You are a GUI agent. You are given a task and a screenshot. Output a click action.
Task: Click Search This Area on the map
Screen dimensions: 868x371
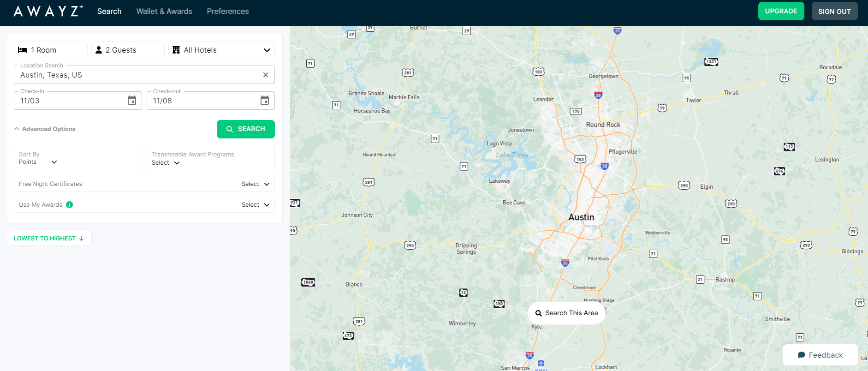pos(566,313)
